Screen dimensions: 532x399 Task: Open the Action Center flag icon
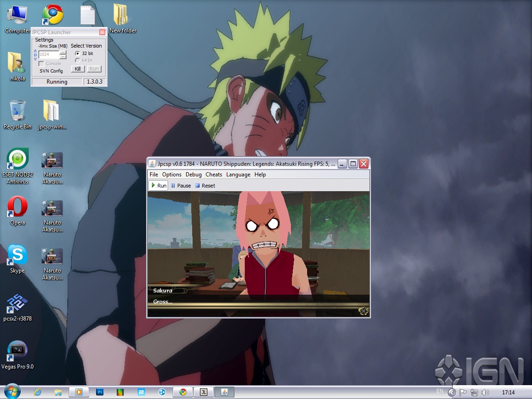[x=463, y=393]
